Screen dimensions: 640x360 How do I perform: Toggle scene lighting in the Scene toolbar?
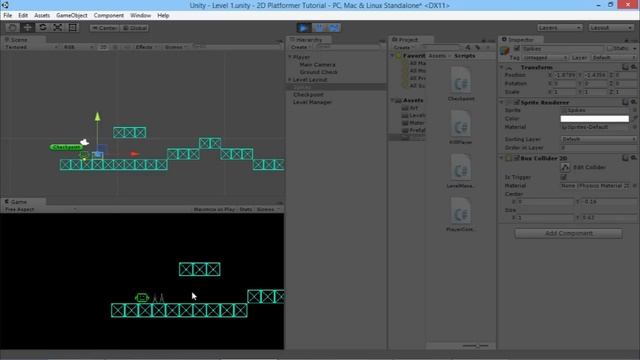115,47
